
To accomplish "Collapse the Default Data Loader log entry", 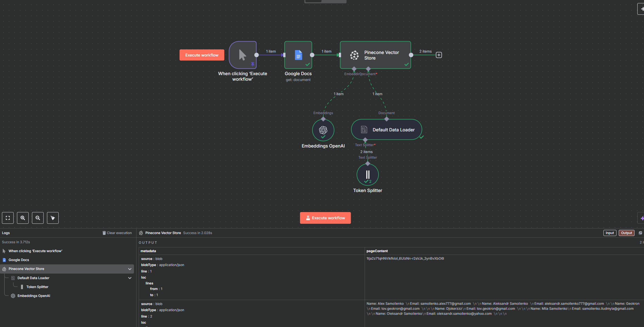I will coord(130,278).
